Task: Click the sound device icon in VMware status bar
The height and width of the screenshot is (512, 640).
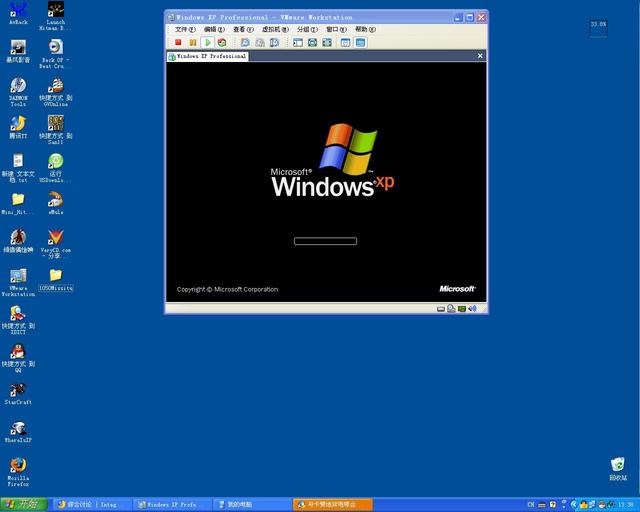Action: pyautogui.click(x=472, y=309)
